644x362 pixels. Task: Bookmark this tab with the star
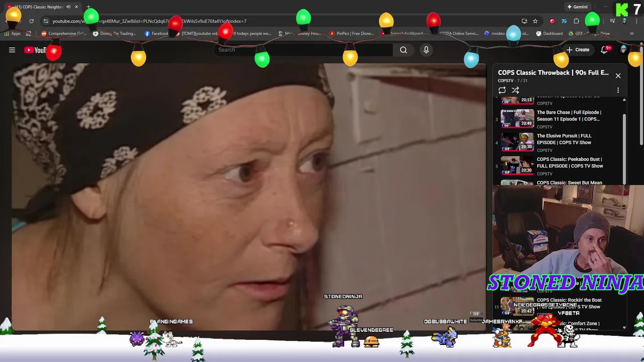(535, 21)
